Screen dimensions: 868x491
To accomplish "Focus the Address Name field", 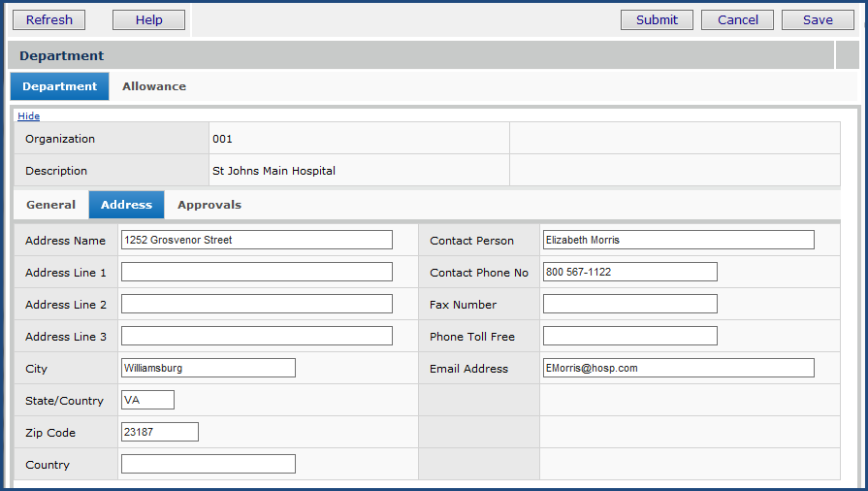I will (x=257, y=240).
